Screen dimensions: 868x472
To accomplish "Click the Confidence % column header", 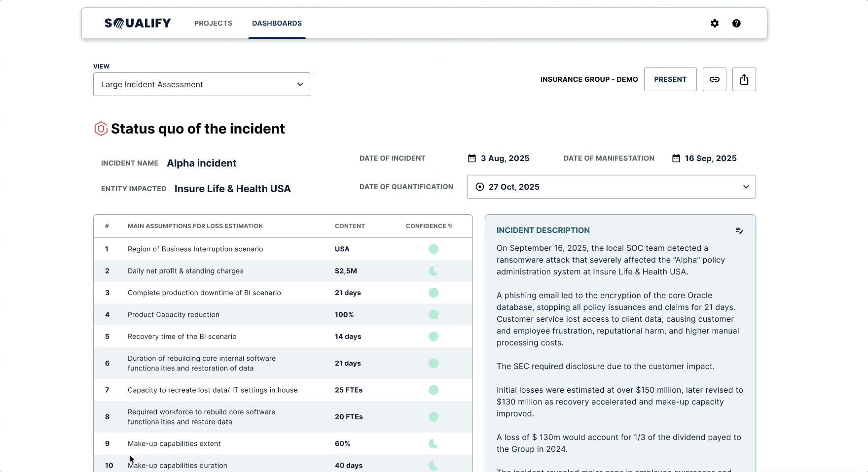I will (429, 226).
